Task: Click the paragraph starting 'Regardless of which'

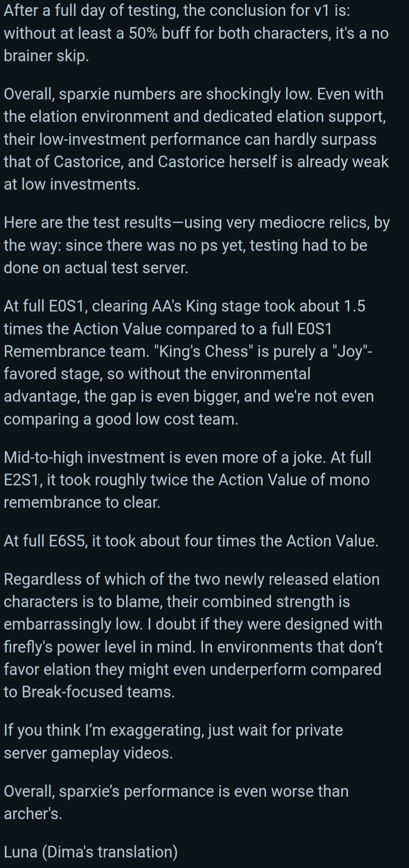Action: pos(193,636)
